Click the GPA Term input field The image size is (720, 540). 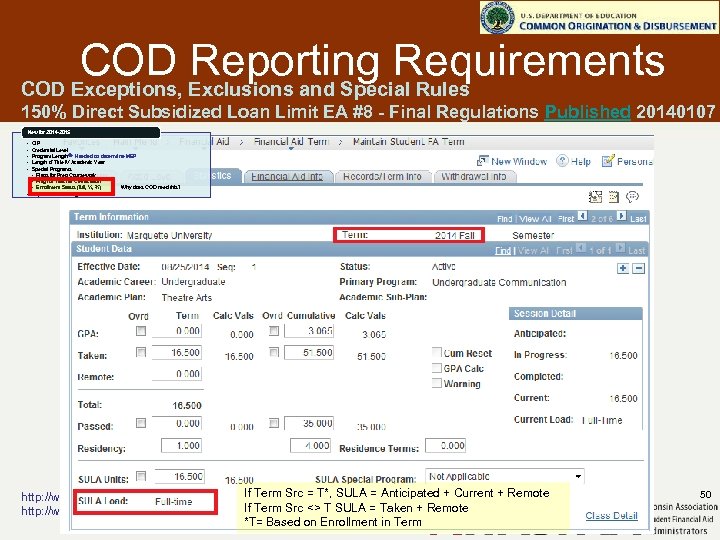177,331
